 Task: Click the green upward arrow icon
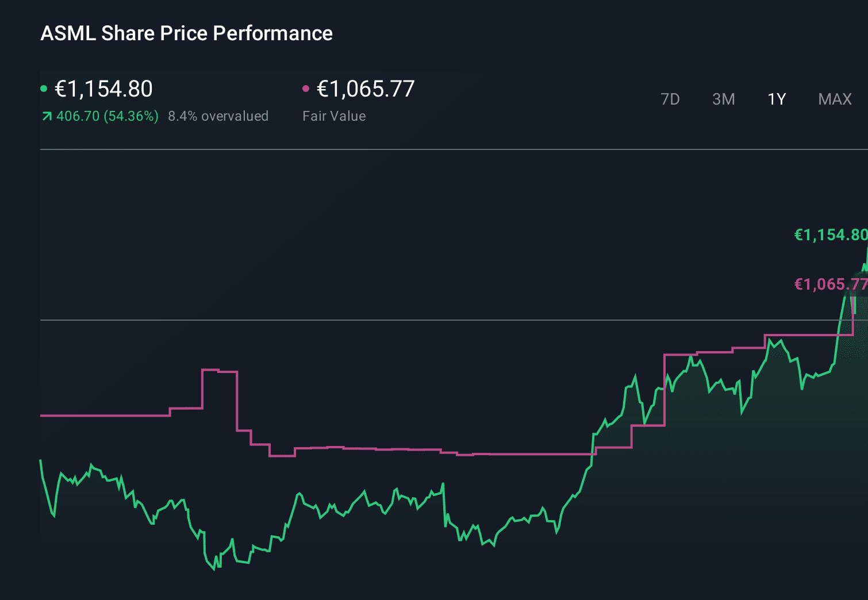point(47,117)
